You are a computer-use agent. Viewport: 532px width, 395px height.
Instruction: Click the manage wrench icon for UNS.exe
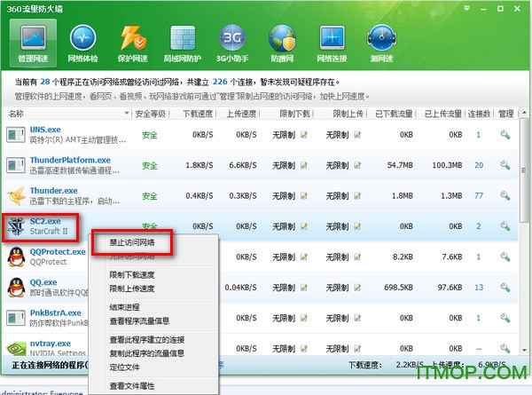click(505, 135)
